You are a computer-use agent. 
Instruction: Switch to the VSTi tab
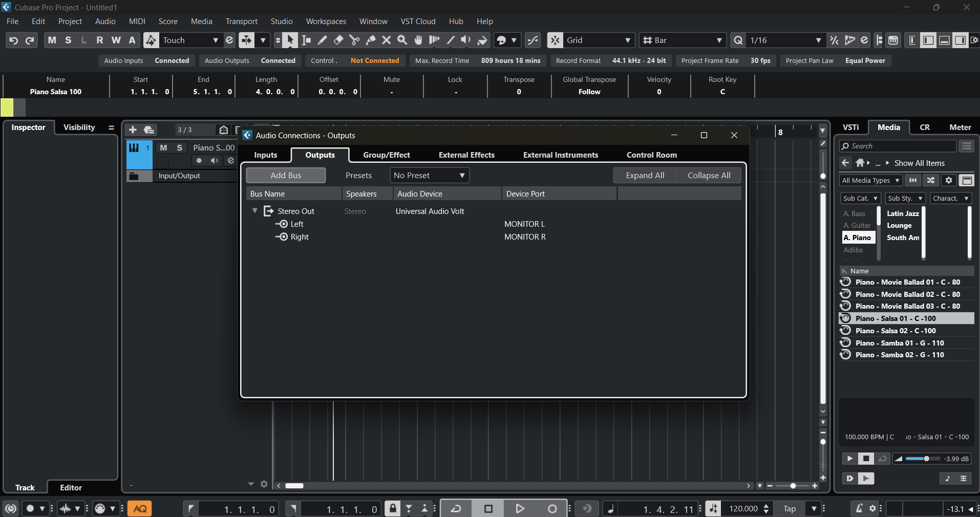(x=850, y=127)
